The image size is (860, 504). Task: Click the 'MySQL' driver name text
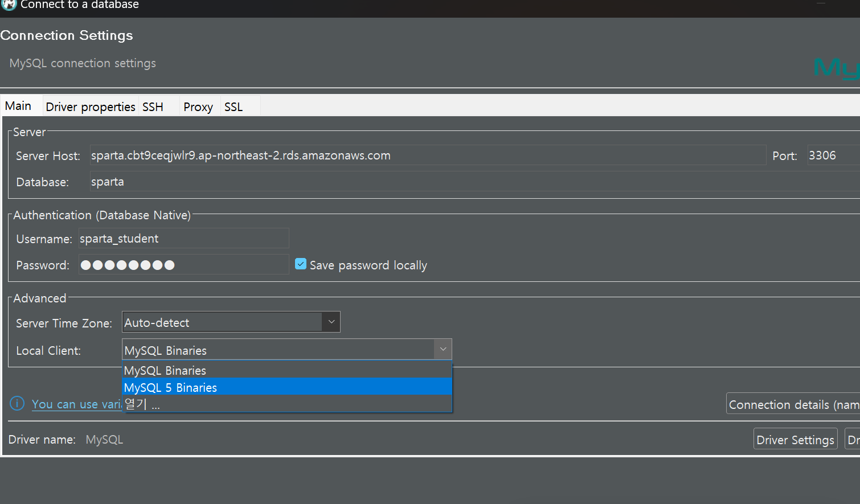pos(104,440)
